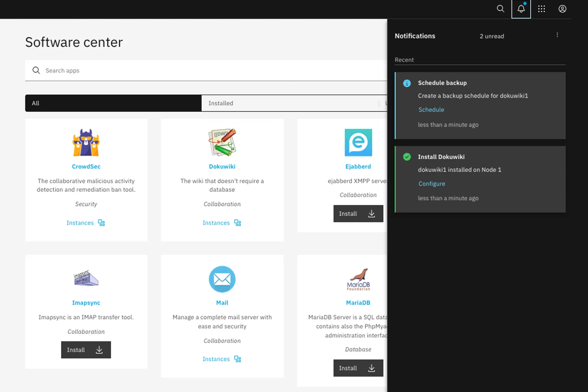Screen dimensions: 588x392
Task: Open the user account icon
Action: click(562, 9)
